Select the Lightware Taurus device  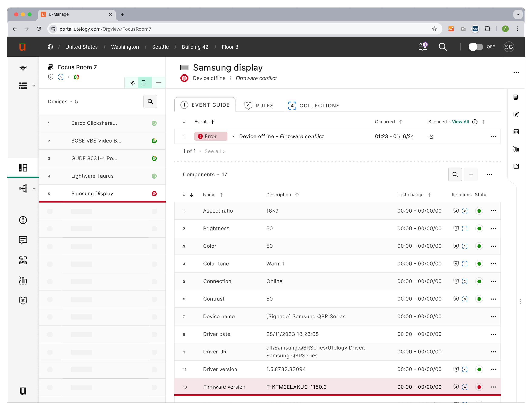coord(92,176)
